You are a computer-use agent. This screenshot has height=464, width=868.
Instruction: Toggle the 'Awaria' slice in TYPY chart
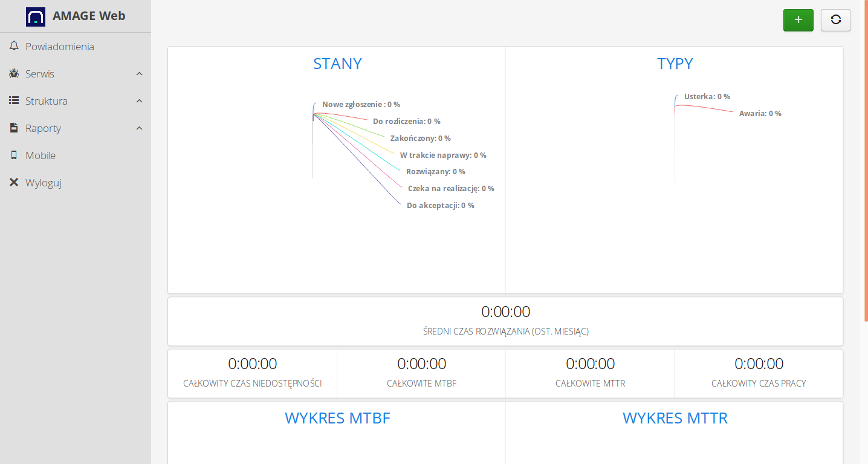[760, 113]
